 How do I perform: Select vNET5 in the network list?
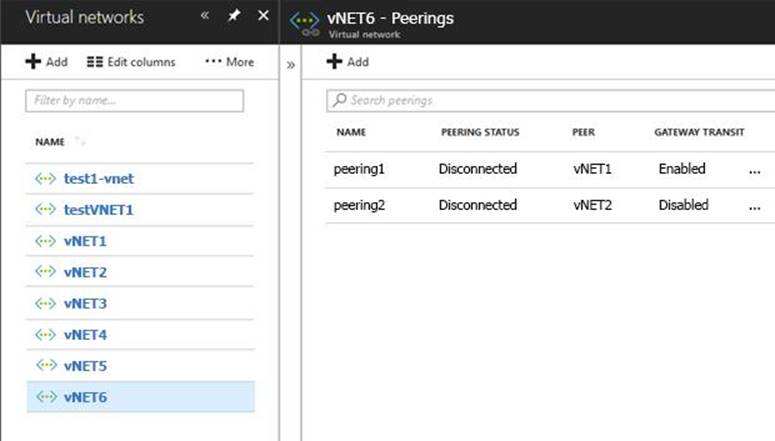click(x=85, y=366)
